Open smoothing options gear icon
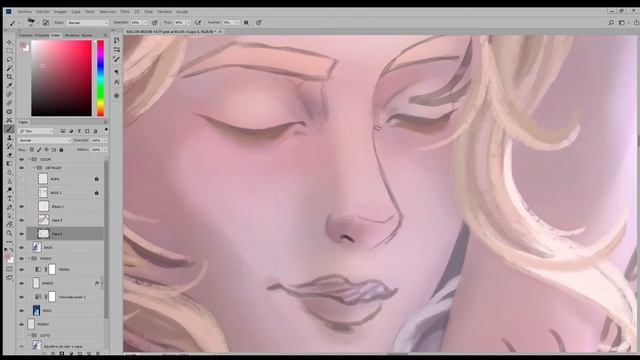640x360 pixels. (246, 22)
